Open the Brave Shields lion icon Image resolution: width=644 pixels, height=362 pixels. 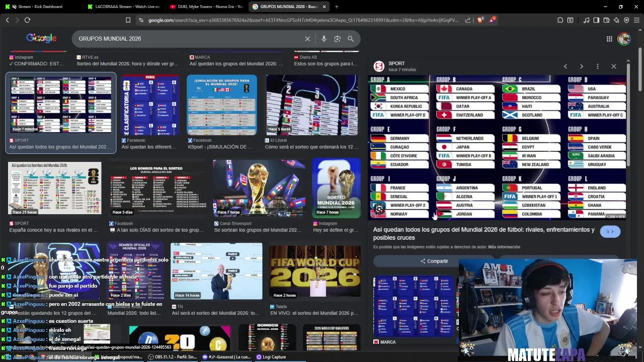pos(480,20)
